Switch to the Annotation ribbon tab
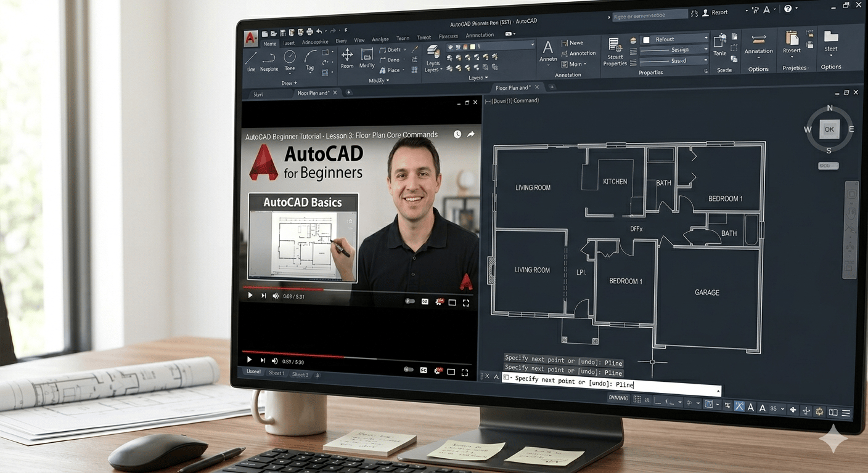The image size is (868, 473). (x=480, y=34)
